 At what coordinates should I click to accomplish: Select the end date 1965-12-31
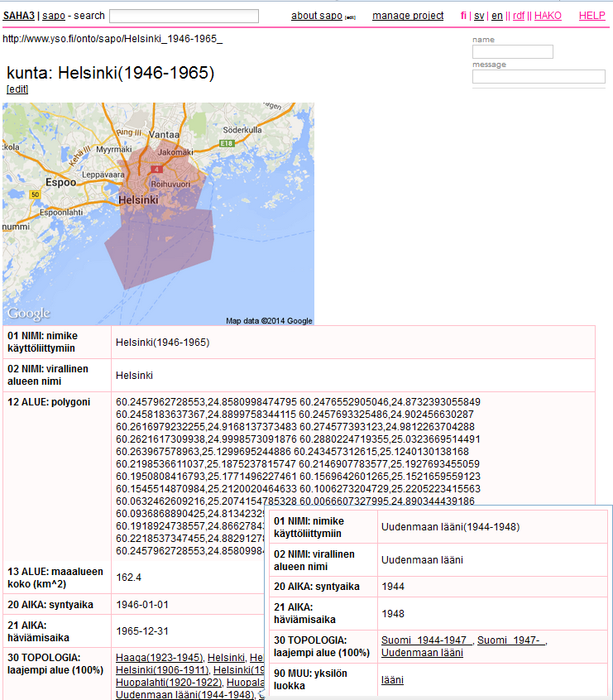click(x=142, y=630)
